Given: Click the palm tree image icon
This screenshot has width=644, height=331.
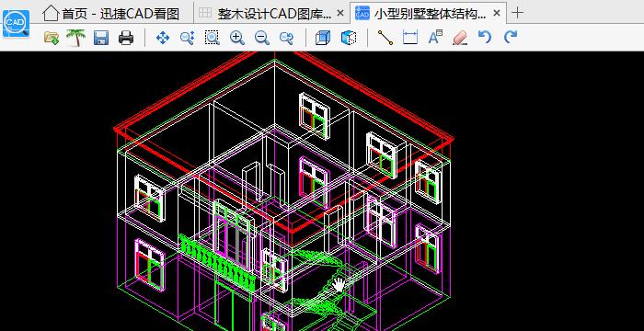Looking at the screenshot, I should 76,38.
